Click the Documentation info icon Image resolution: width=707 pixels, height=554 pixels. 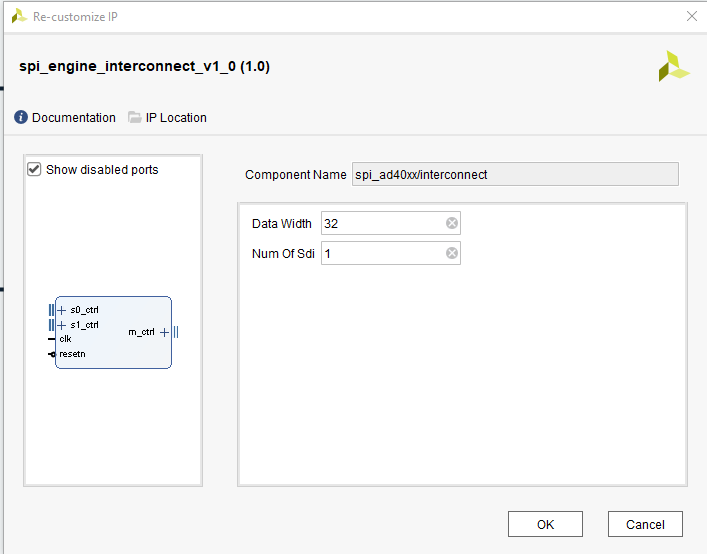21,118
